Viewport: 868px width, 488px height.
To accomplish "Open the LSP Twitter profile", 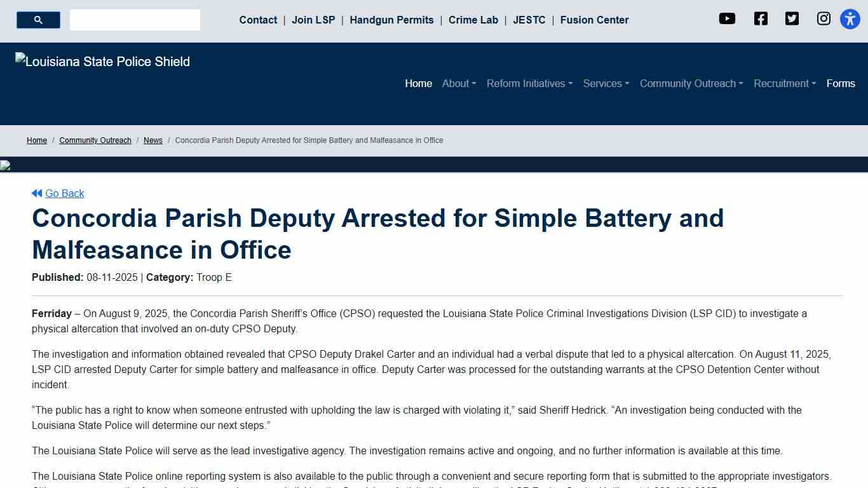I will 792,18.
